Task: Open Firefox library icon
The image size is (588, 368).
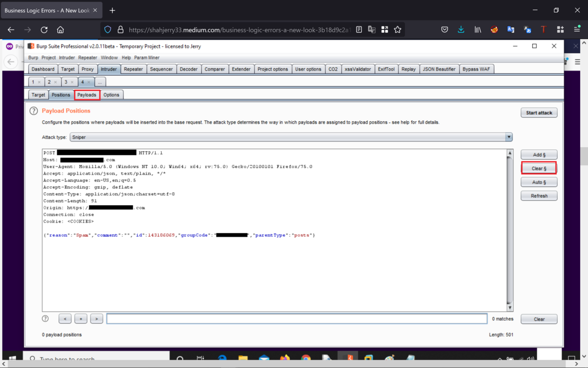Action: coord(478,30)
